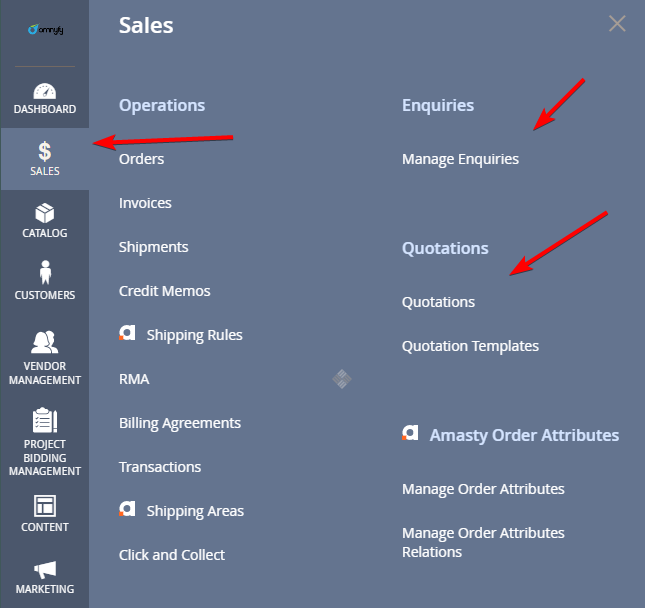Open Vendor Management people icon
645x608 pixels.
tap(44, 342)
